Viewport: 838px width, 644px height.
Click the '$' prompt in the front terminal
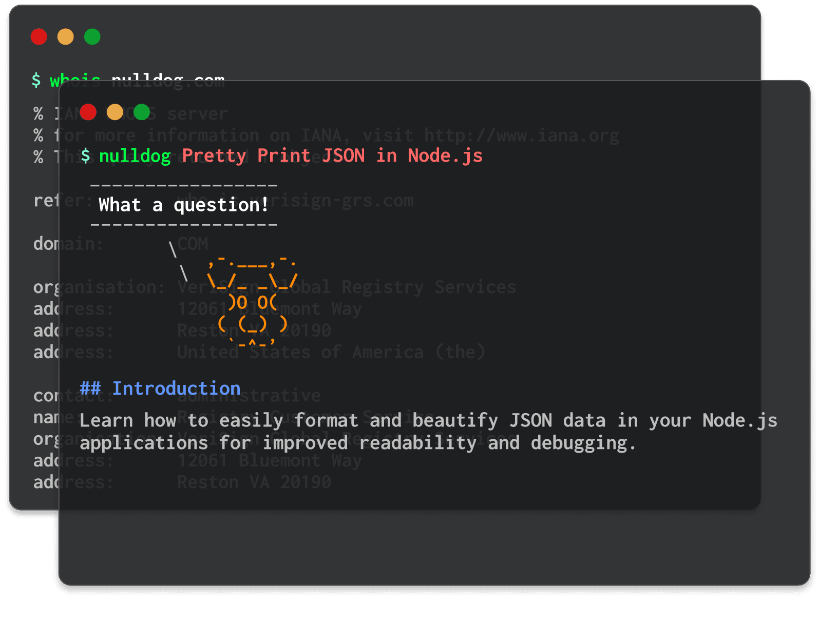point(86,156)
